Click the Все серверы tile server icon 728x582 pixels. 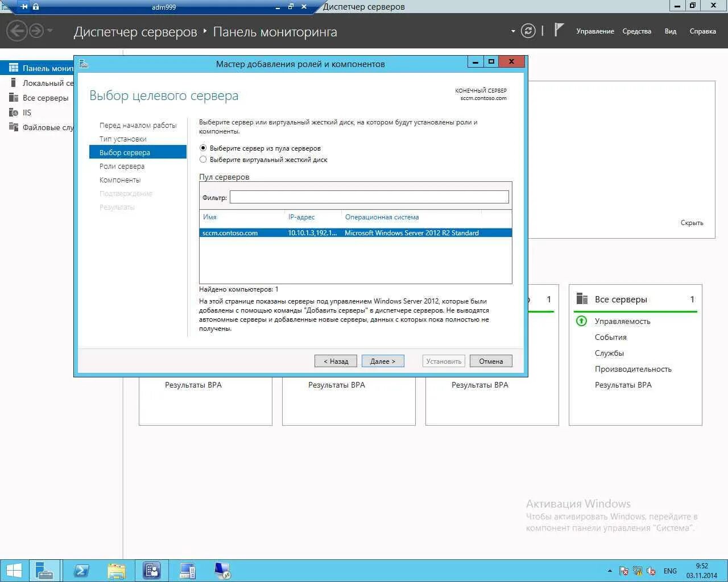[x=582, y=299]
